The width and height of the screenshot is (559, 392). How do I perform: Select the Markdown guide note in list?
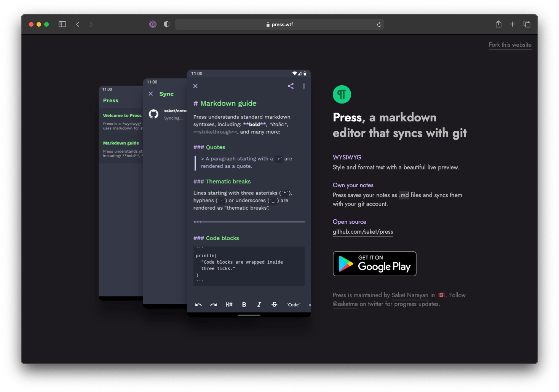click(x=121, y=149)
